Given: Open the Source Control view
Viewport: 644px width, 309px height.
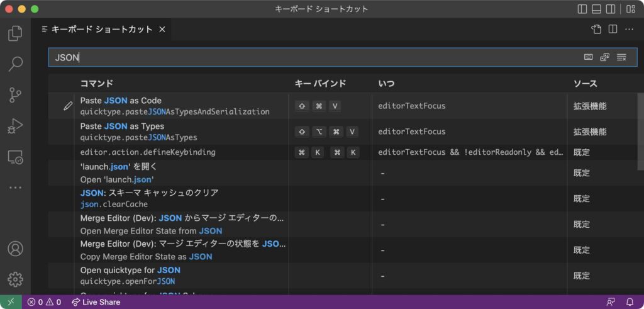Looking at the screenshot, I should pyautogui.click(x=15, y=95).
